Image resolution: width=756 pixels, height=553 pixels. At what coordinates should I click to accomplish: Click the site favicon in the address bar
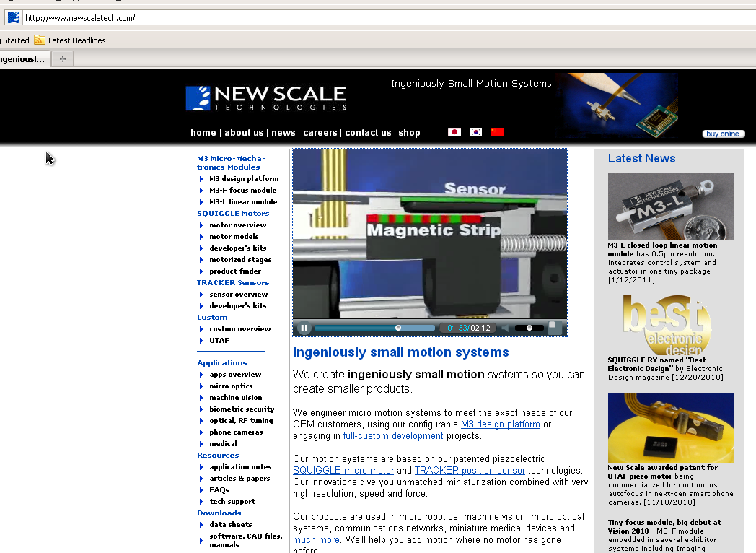14,18
